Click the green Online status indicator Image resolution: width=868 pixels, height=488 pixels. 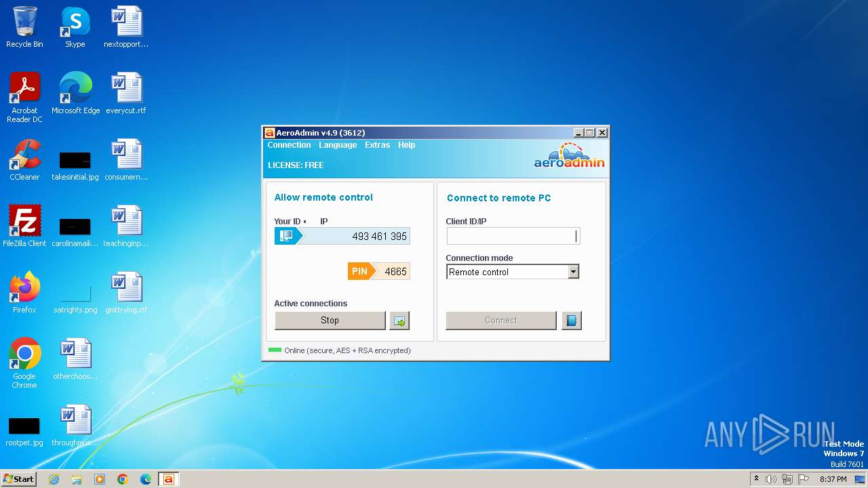(x=275, y=350)
